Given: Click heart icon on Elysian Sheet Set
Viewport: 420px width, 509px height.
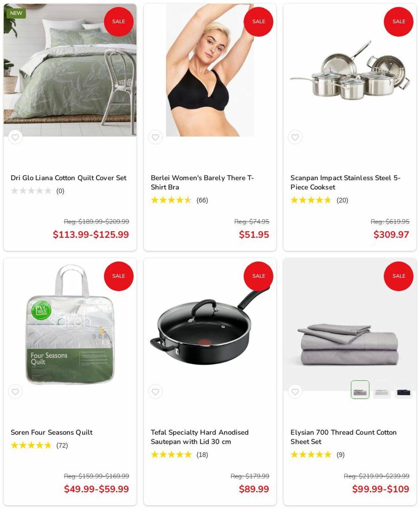Looking at the screenshot, I should point(295,392).
